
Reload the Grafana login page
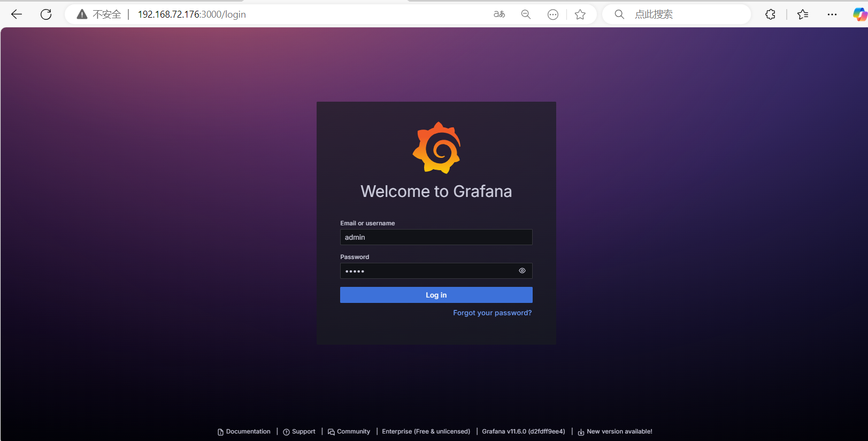(x=46, y=14)
